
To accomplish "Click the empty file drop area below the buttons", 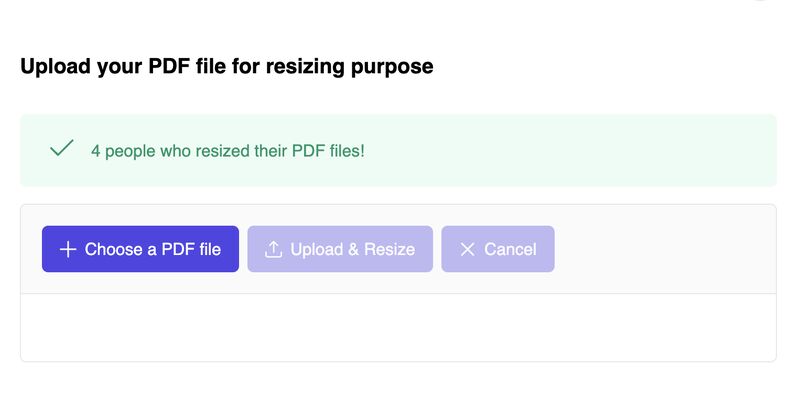I will [x=398, y=328].
